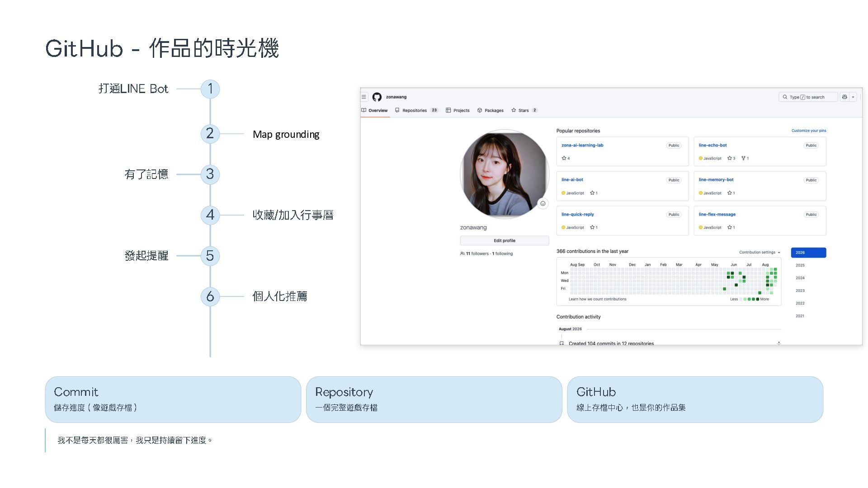Open the zona-ai-learning-lab repository
868x488 pixels.
pyautogui.click(x=582, y=145)
